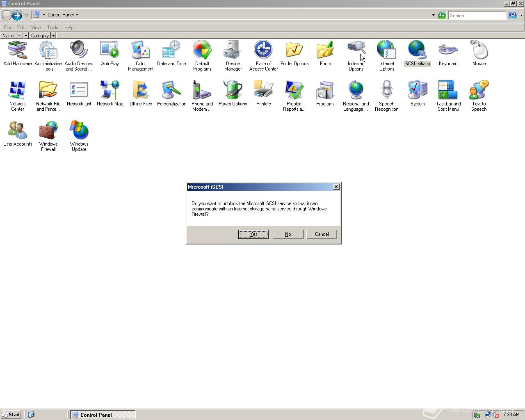The height and width of the screenshot is (420, 525).
Task: Click the Forward navigation button
Action: click(17, 15)
